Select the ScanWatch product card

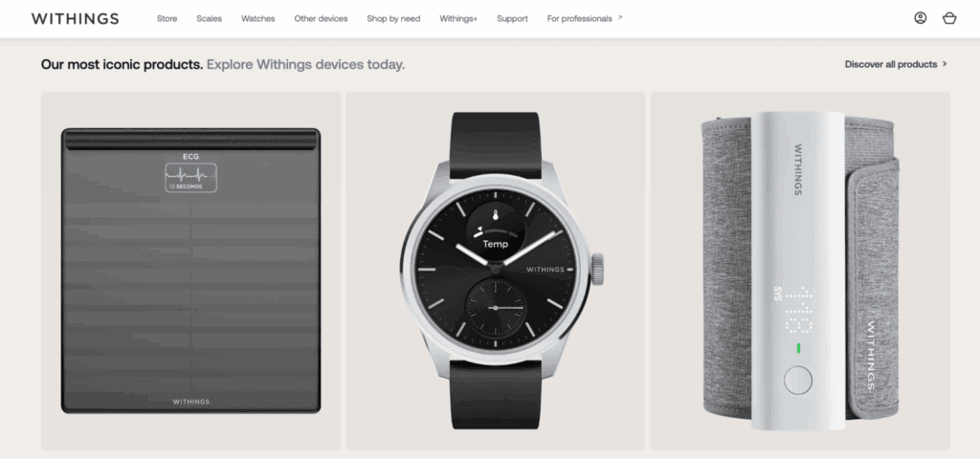[x=496, y=271]
